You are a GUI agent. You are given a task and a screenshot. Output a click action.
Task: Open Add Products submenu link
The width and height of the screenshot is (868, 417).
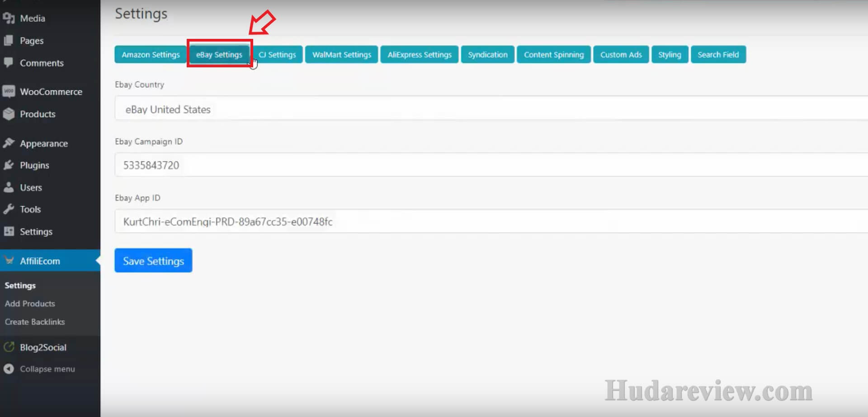(x=30, y=304)
